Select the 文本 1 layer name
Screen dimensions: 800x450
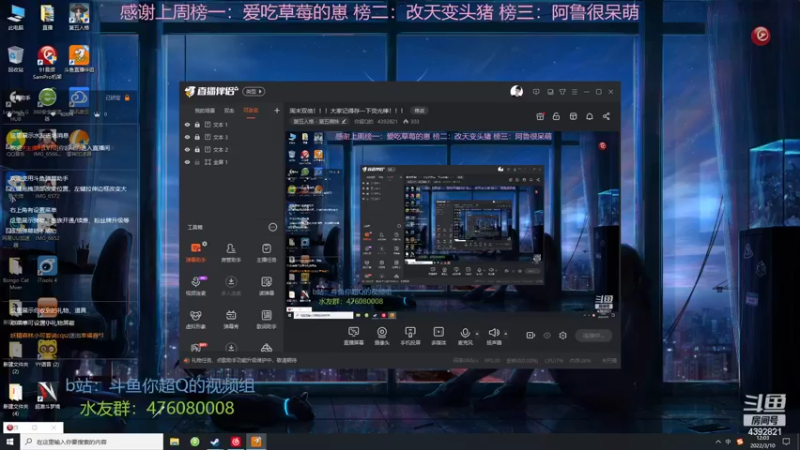(x=220, y=124)
